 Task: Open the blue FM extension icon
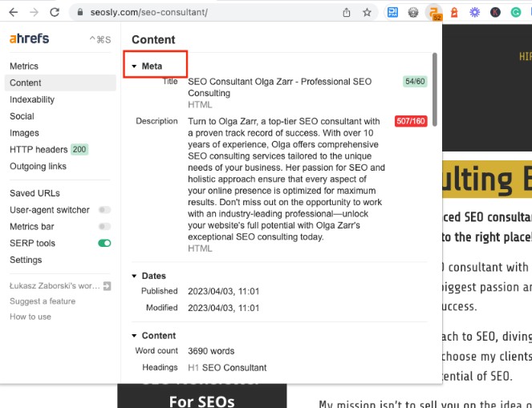coord(392,13)
